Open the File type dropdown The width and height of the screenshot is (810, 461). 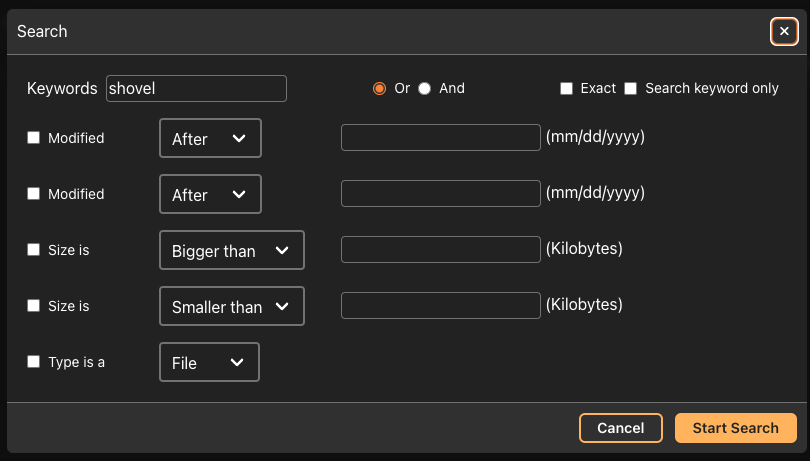[209, 362]
